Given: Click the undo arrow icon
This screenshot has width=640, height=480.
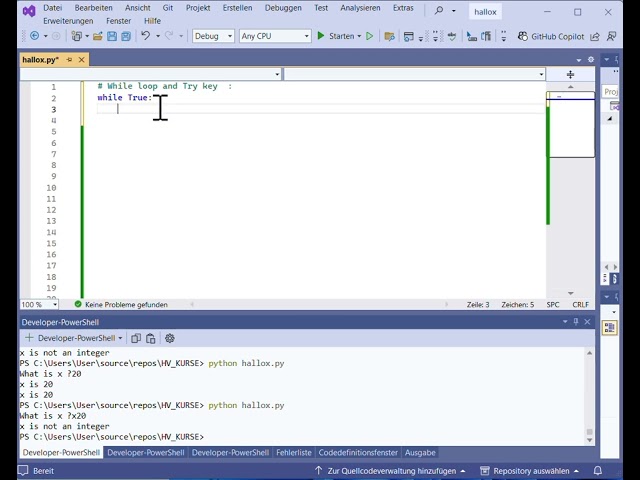Looking at the screenshot, I should pos(145,36).
